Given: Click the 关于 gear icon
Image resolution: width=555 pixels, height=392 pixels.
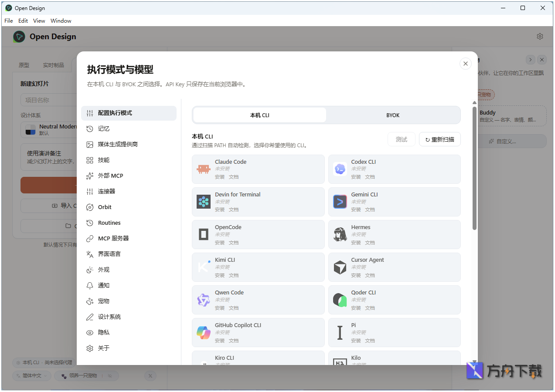Looking at the screenshot, I should point(90,348).
